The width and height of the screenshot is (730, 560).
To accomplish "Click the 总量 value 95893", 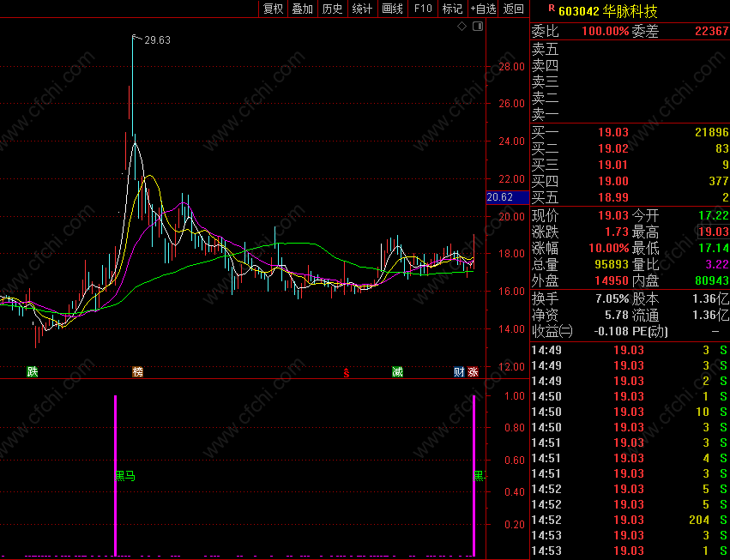I will coord(612,264).
